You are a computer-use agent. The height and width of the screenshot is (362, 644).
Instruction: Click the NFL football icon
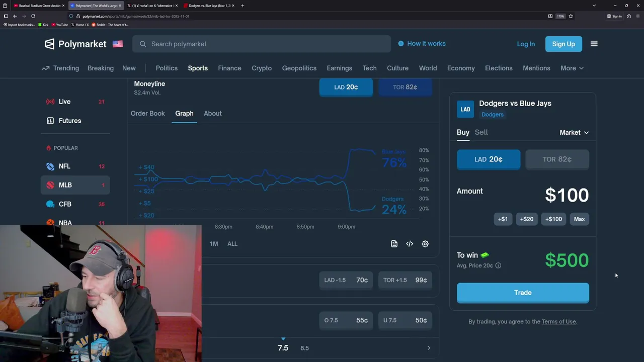coord(50,166)
